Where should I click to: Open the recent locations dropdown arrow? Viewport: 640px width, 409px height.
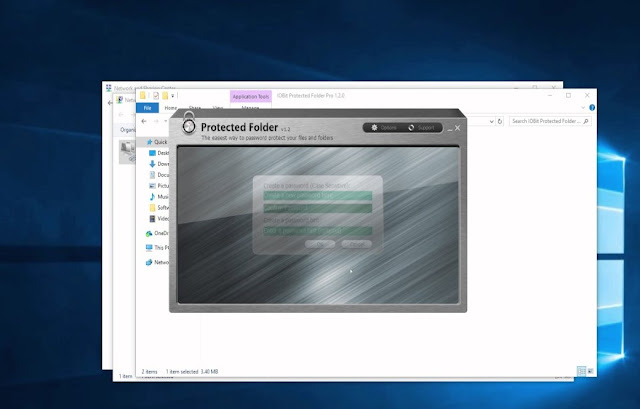tap(165, 121)
